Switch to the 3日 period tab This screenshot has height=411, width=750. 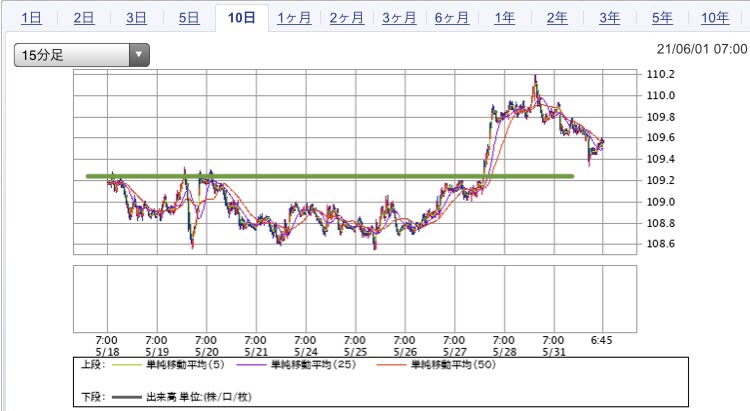coord(136,18)
